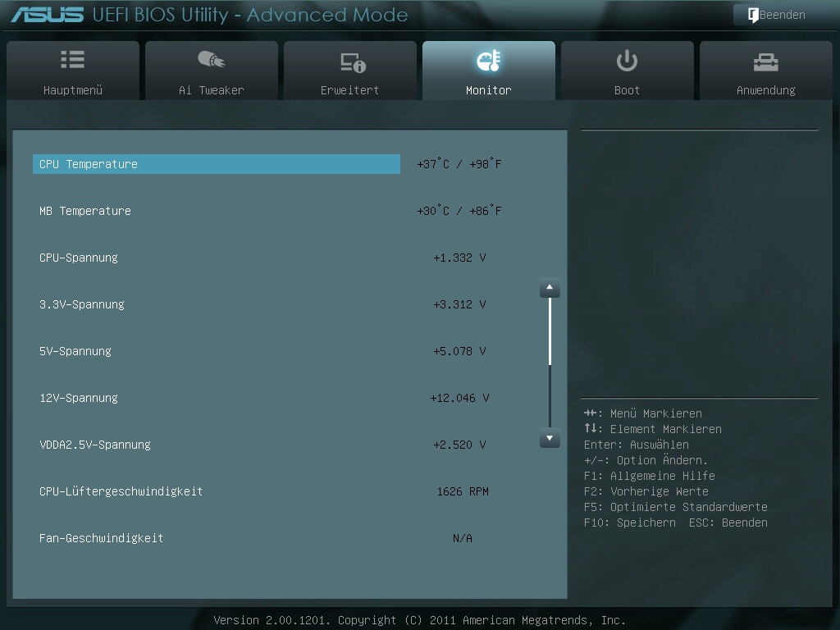The width and height of the screenshot is (840, 630).
Task: Select the CPU-Spannung entry
Action: pos(79,258)
